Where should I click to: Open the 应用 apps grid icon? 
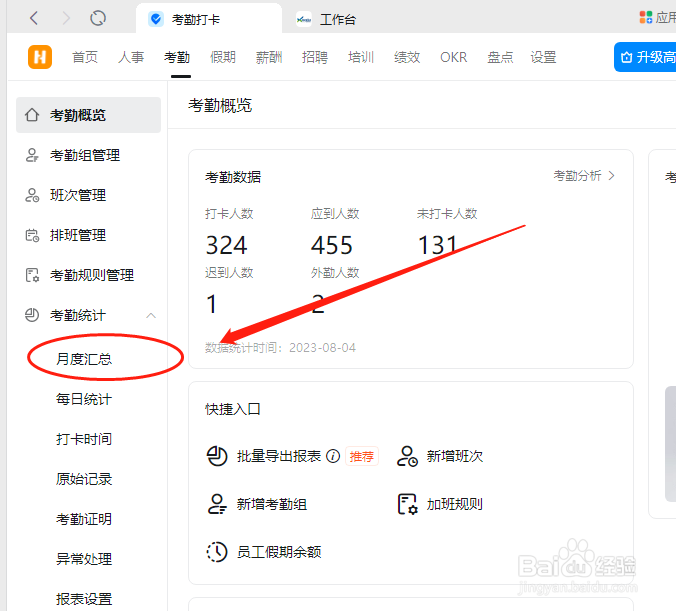click(645, 17)
